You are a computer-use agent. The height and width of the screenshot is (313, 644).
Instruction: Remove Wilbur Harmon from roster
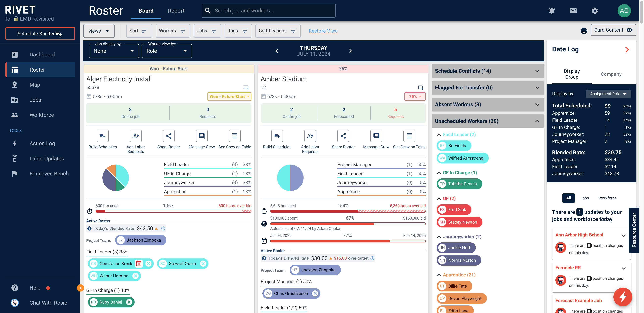[x=135, y=276]
